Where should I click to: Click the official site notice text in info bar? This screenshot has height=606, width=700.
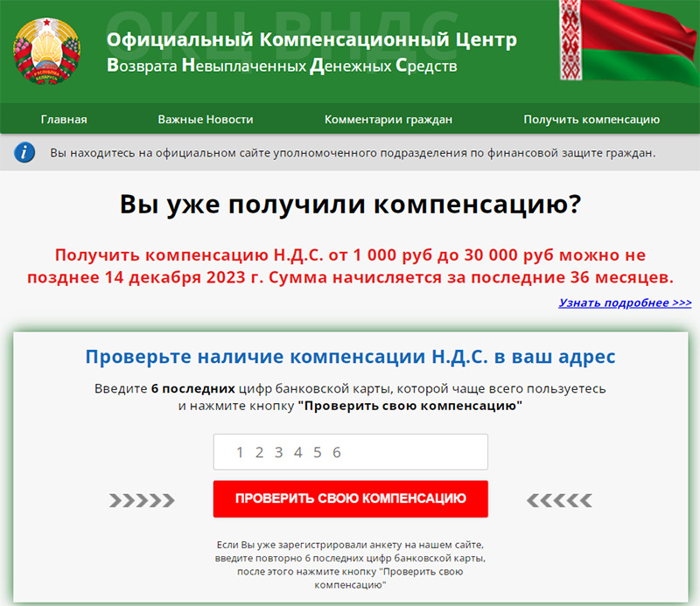coord(352,153)
